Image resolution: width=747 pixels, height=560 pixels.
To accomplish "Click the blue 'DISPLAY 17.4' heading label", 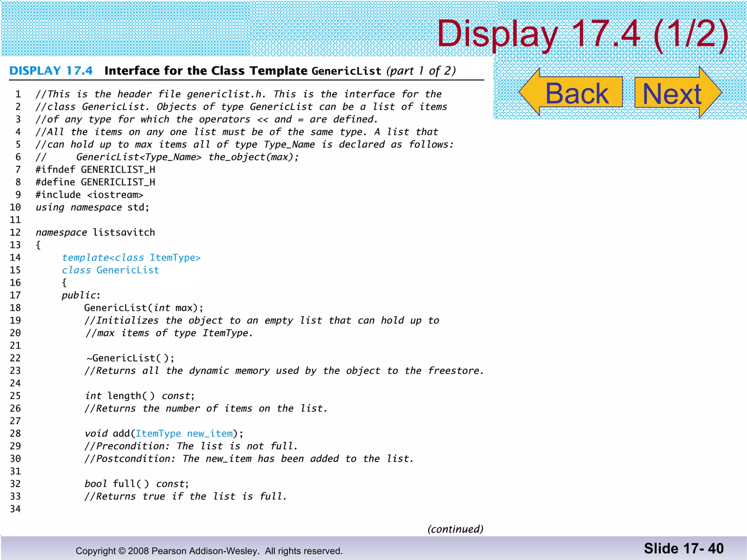I will coord(51,71).
